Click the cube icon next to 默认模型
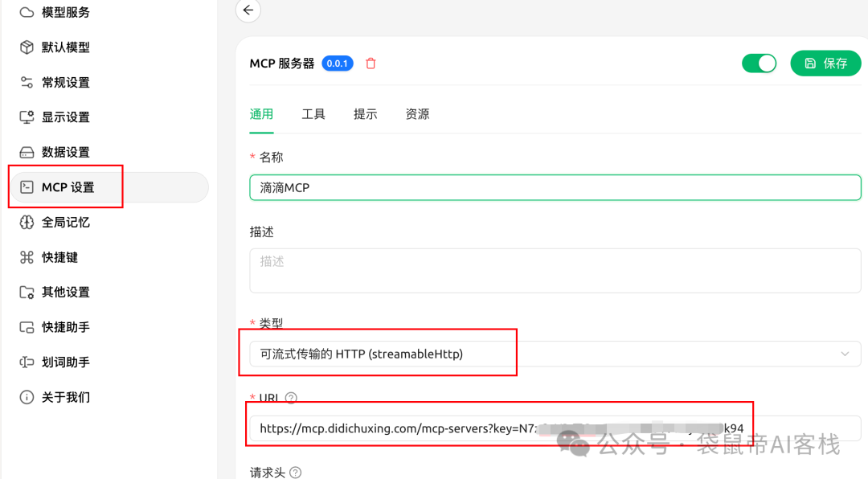868x479 pixels. click(27, 47)
